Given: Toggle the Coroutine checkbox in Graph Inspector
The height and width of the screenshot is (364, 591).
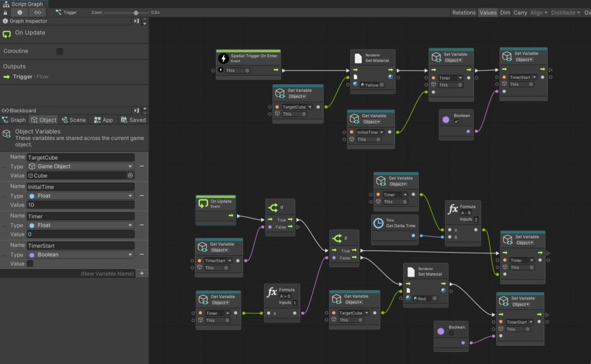Looking at the screenshot, I should (x=59, y=51).
